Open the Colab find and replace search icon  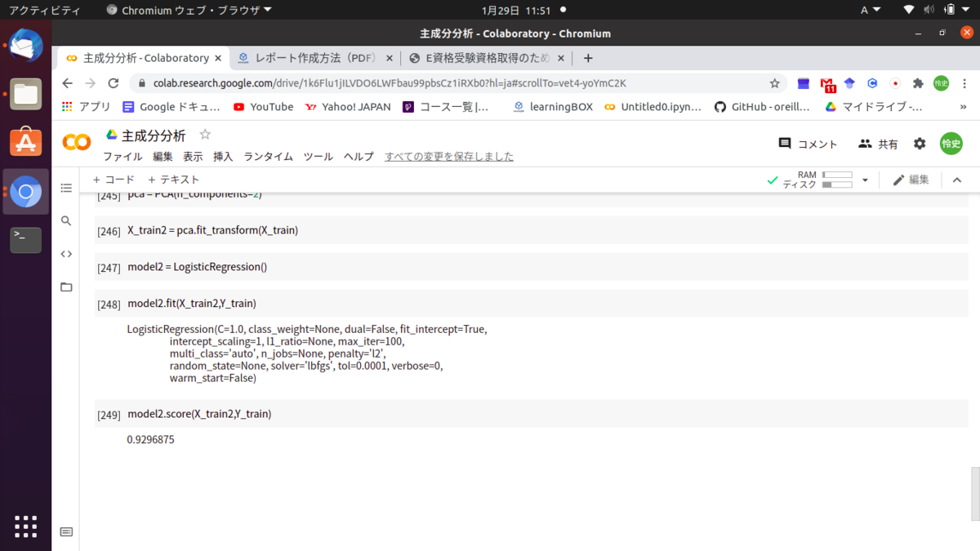(x=66, y=220)
